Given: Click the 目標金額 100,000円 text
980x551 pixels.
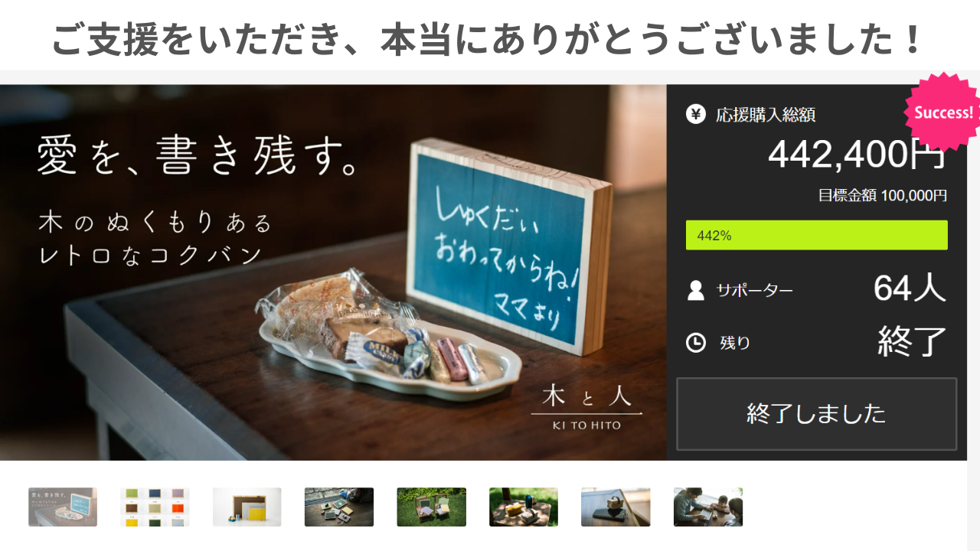Looking at the screenshot, I should (883, 195).
